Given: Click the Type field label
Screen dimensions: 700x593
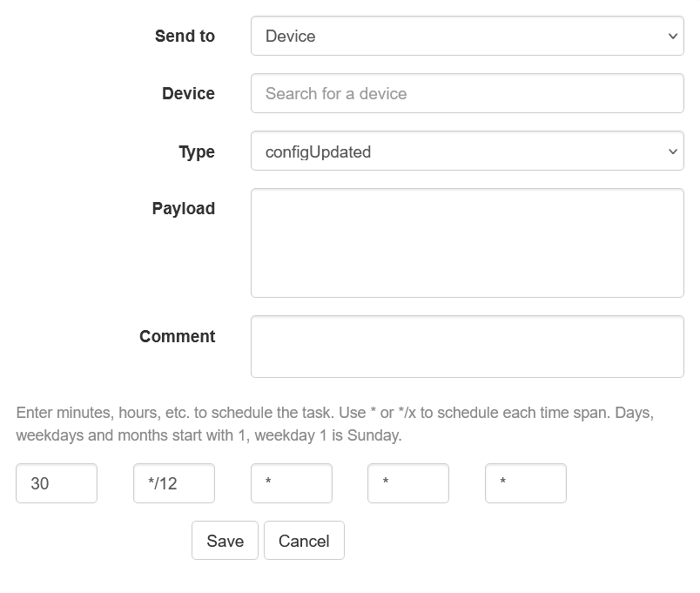Looking at the screenshot, I should point(197,152).
